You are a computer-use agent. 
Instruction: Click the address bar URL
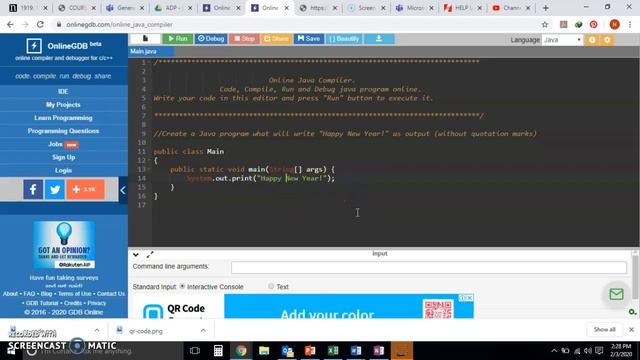[x=119, y=24]
